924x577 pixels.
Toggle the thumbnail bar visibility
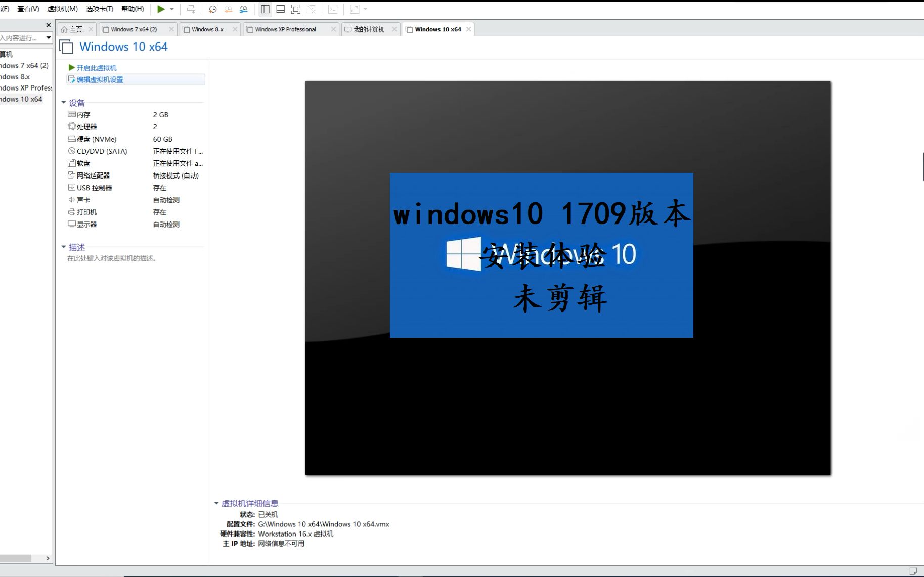pos(280,9)
